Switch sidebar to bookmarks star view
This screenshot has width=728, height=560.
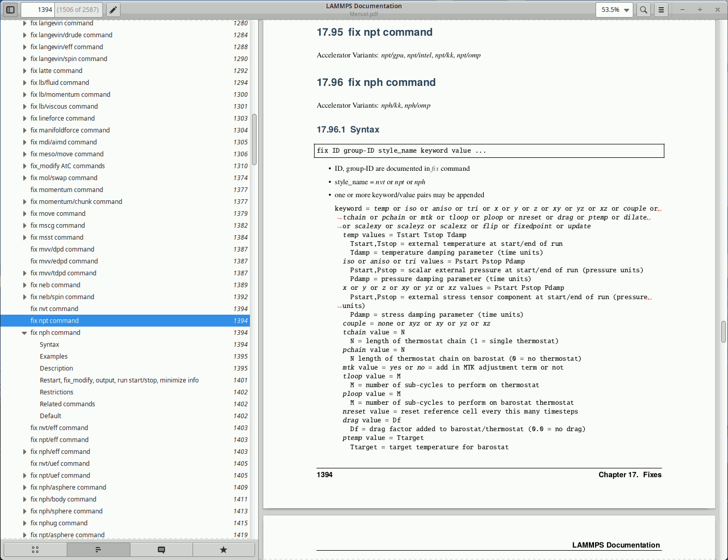point(224,550)
